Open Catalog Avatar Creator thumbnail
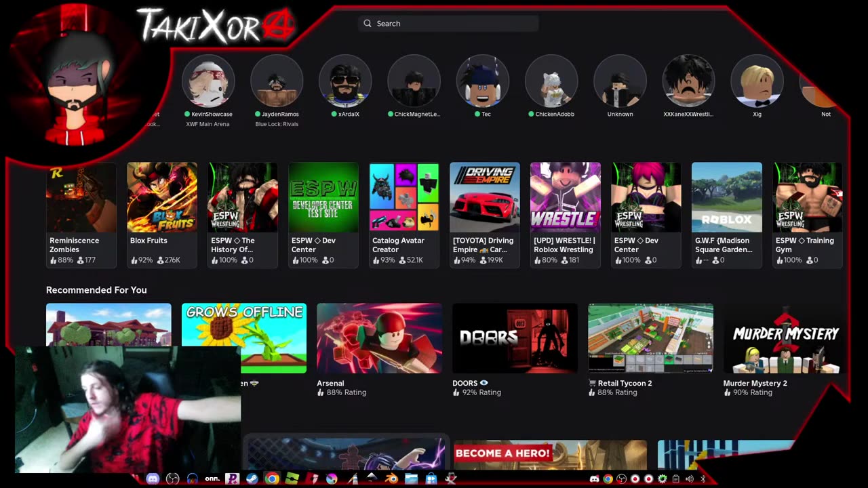Image resolution: width=868 pixels, height=488 pixels. coord(403,197)
